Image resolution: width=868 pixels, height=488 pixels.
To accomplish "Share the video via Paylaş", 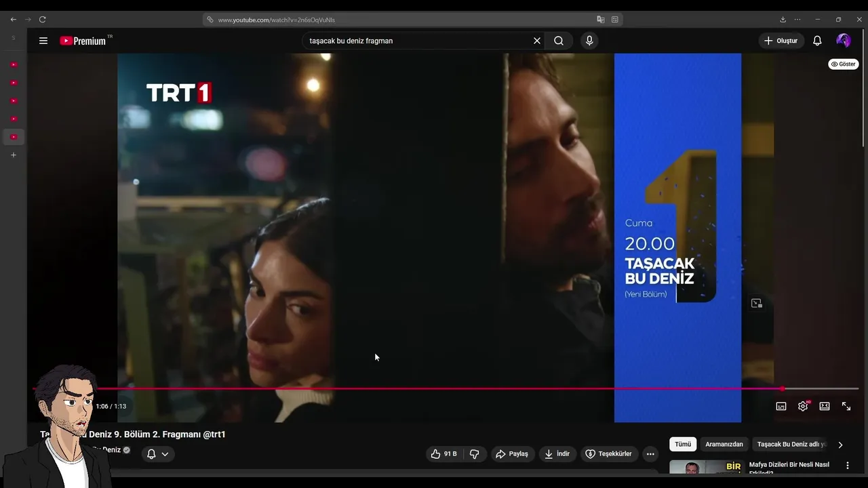I will coord(512,454).
